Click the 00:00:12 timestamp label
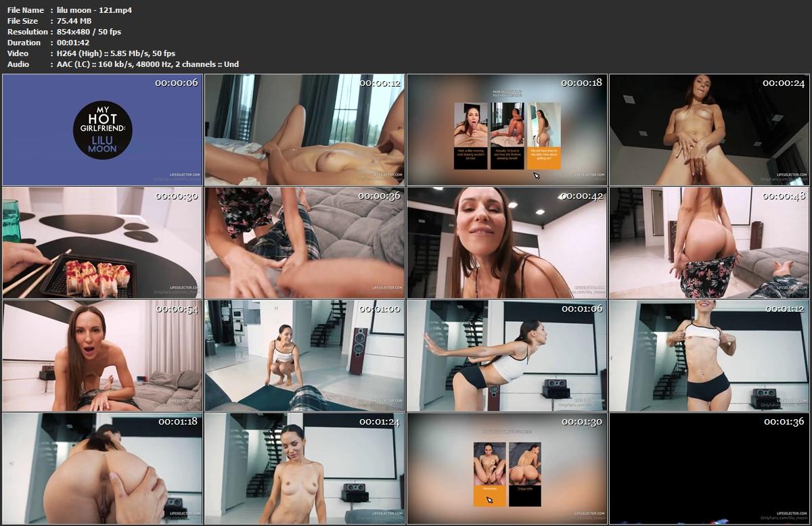The width and height of the screenshot is (812, 526). [380, 82]
